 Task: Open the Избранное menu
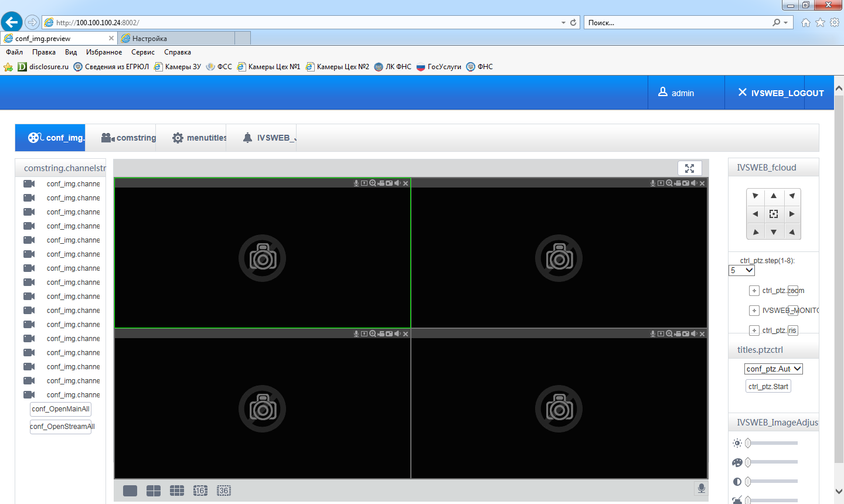(104, 52)
